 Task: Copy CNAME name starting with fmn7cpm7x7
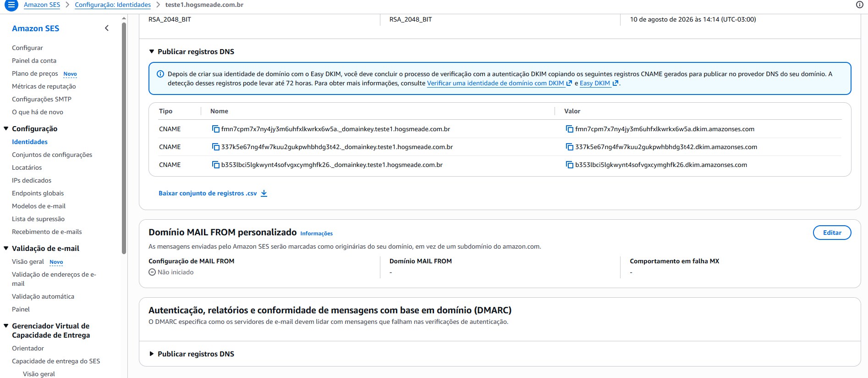(x=215, y=129)
